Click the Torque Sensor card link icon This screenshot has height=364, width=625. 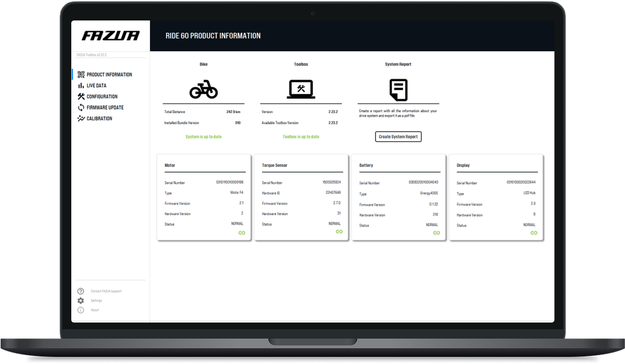pos(339,232)
